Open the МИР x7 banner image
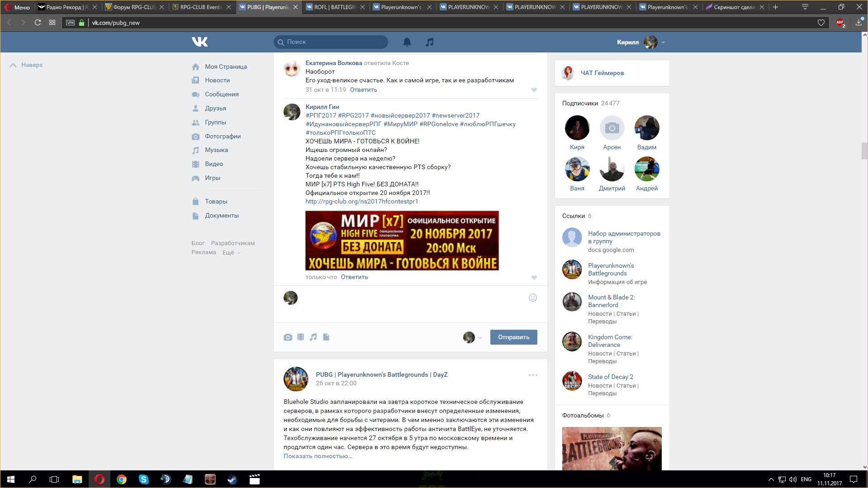 [402, 241]
